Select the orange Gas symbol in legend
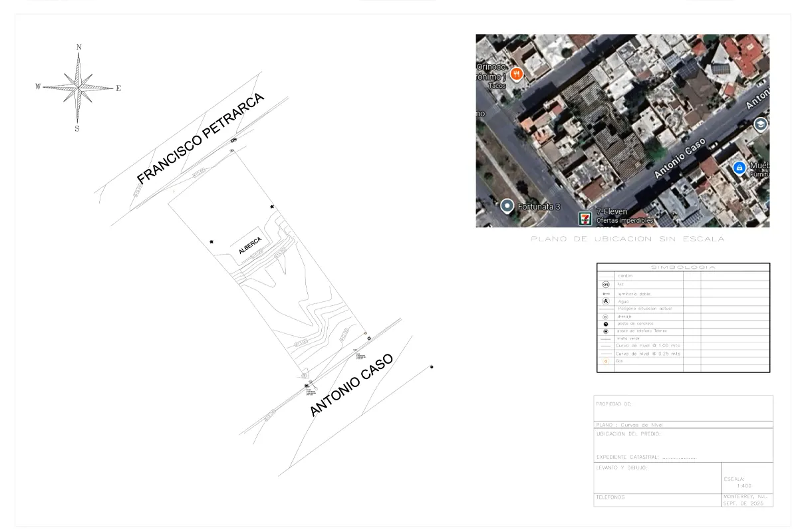This screenshot has height=532, width=798. 605,361
